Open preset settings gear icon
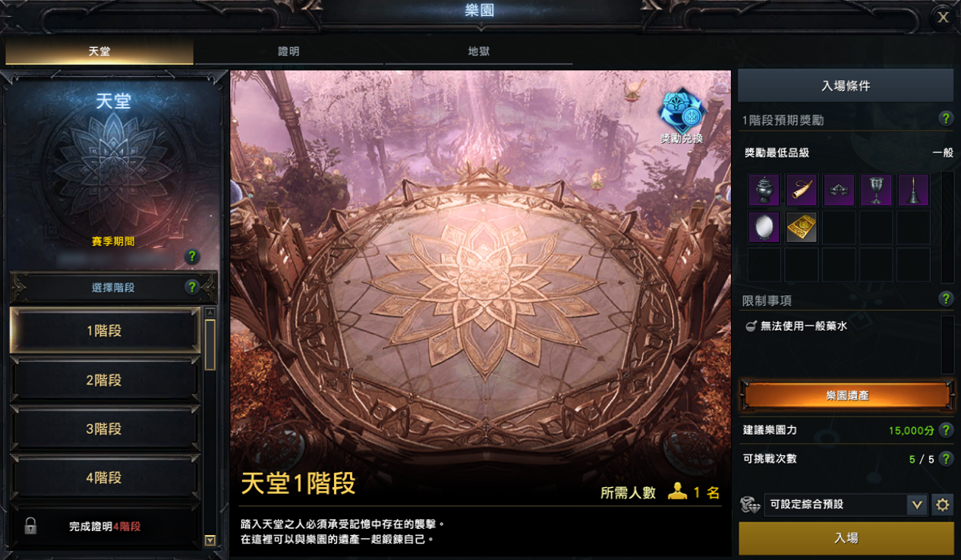This screenshot has width=961, height=560. tap(943, 505)
